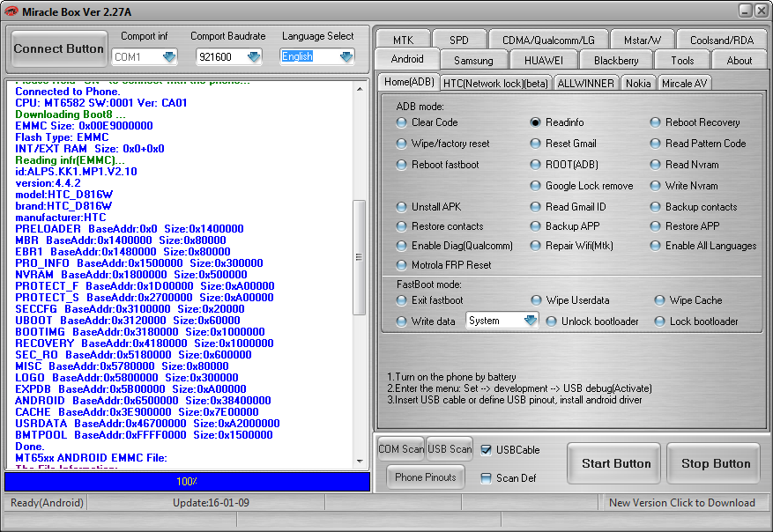Open the Mircale AV sub-tab
Screen dimensions: 773x532
point(684,84)
